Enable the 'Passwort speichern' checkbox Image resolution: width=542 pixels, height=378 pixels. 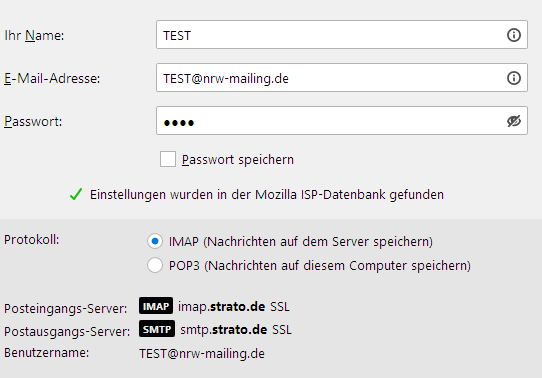click(168, 159)
